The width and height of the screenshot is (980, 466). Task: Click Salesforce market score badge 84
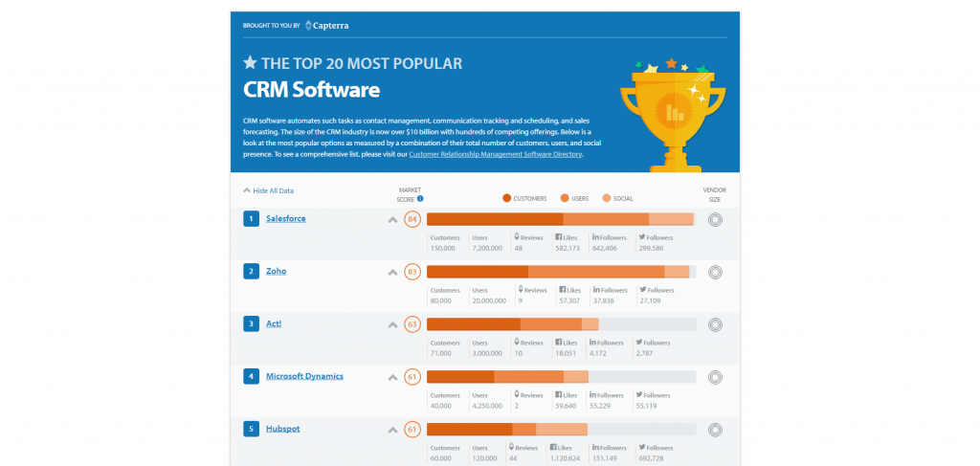click(x=412, y=219)
